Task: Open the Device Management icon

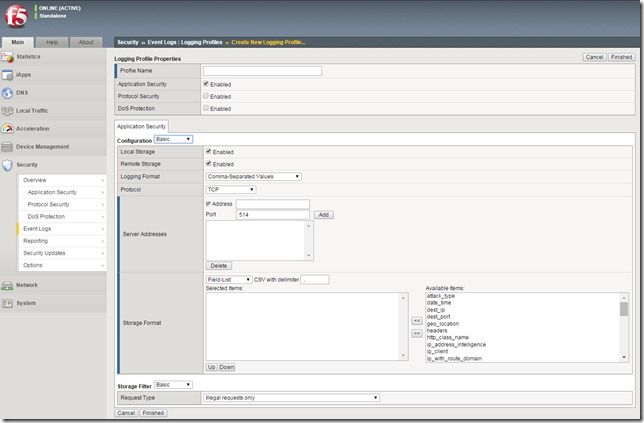Action: pos(8,146)
